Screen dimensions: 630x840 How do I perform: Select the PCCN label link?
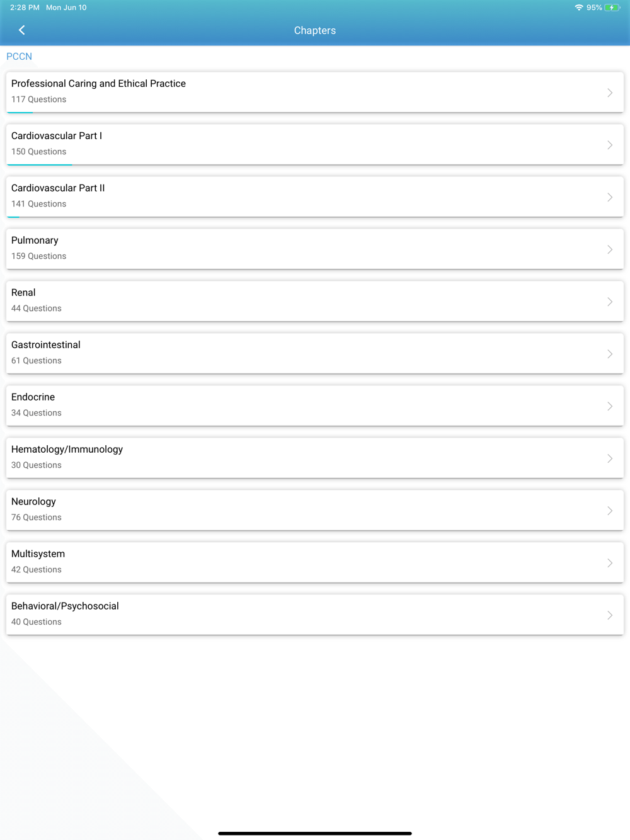[x=19, y=57]
